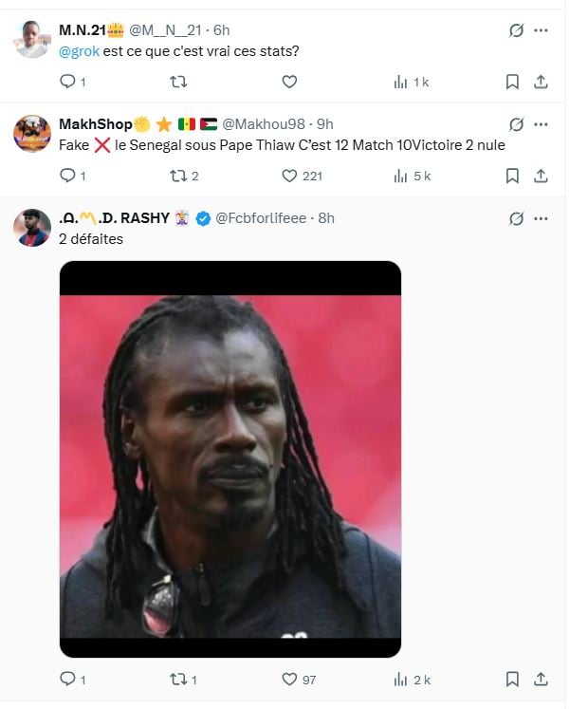This screenshot has height=709, width=588.
Task: Like M.N.21's tweet
Action: click(x=289, y=82)
